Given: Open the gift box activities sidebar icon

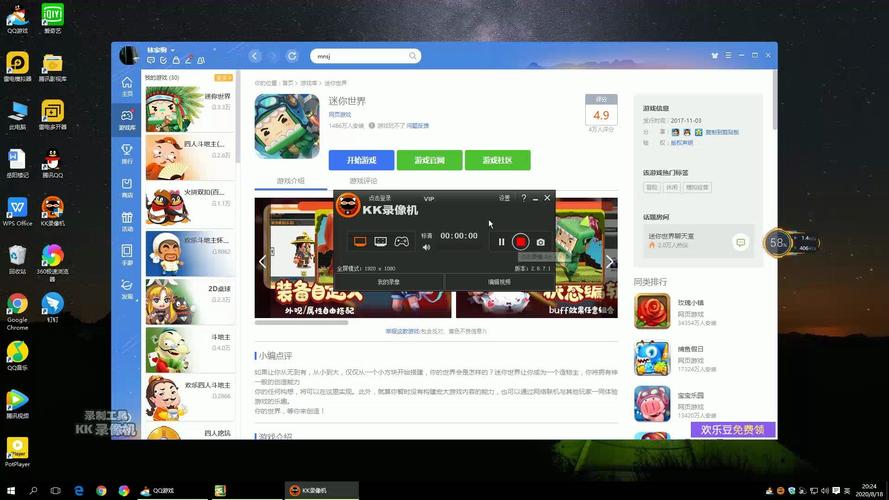Looking at the screenshot, I should (x=127, y=221).
